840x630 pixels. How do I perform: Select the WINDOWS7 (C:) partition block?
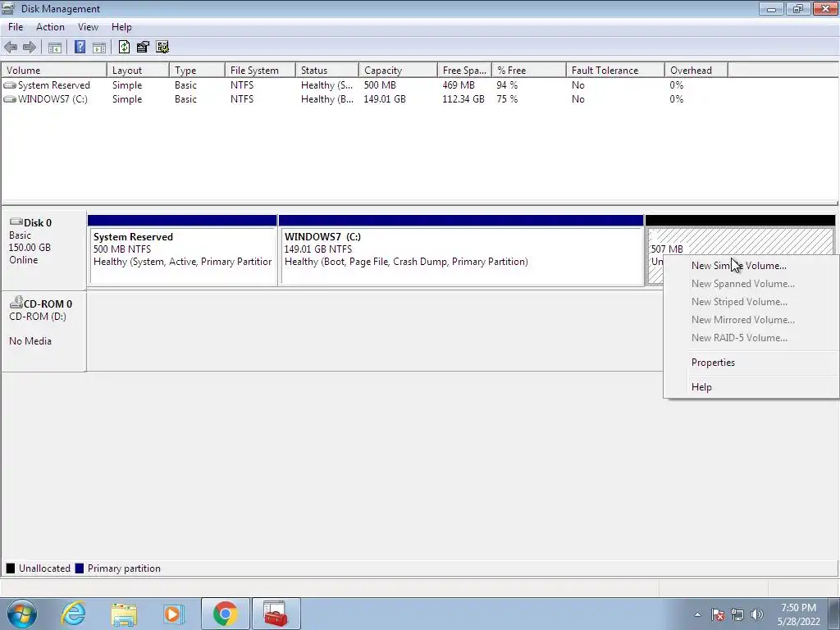coord(461,250)
